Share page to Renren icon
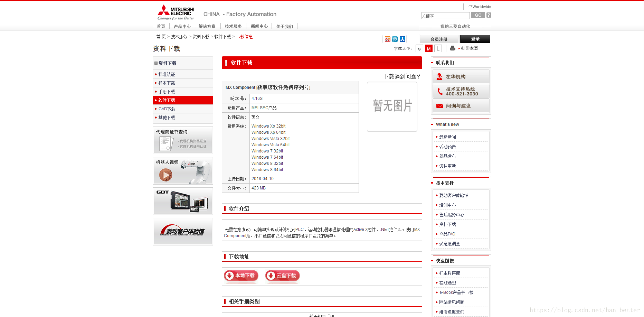 click(x=402, y=39)
